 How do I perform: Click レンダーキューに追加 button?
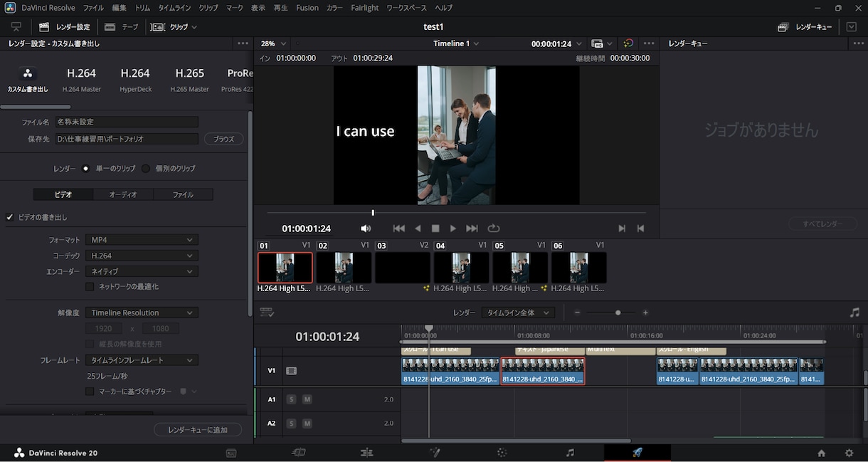198,430
